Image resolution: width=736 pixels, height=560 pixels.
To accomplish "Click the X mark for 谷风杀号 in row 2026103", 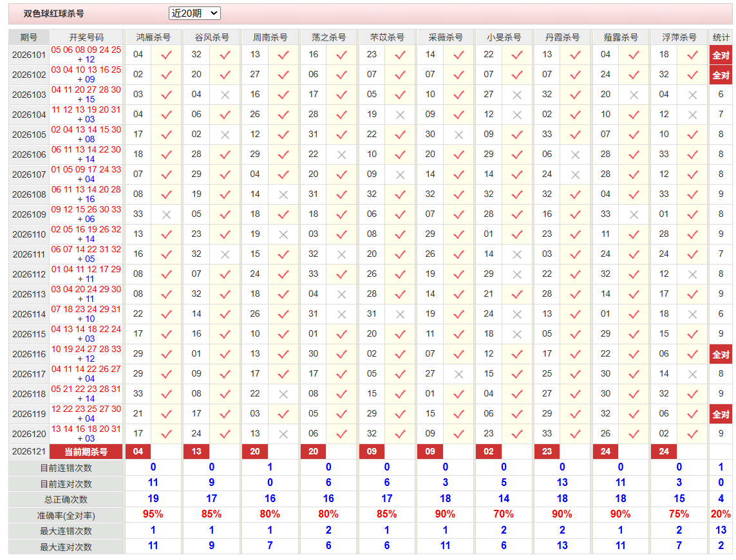I will (x=225, y=95).
